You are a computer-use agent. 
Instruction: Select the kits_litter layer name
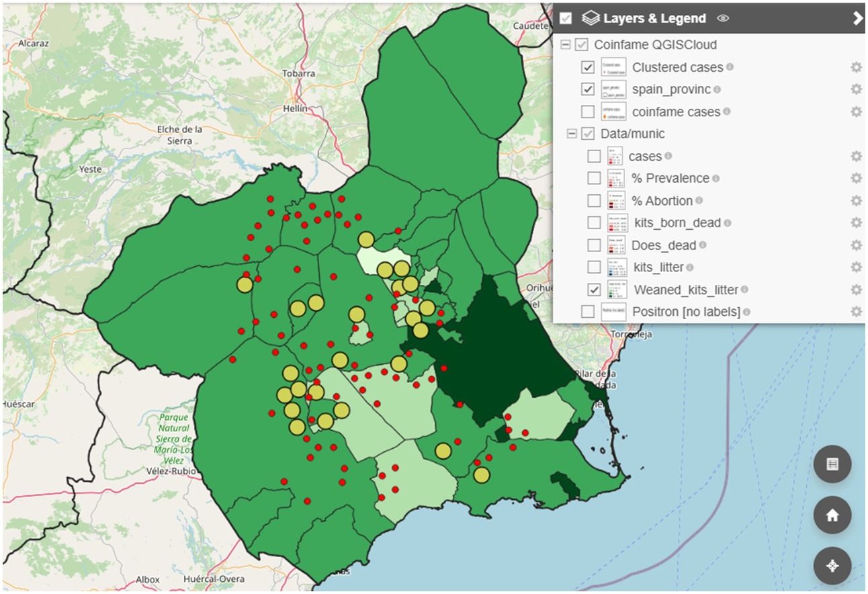click(658, 267)
